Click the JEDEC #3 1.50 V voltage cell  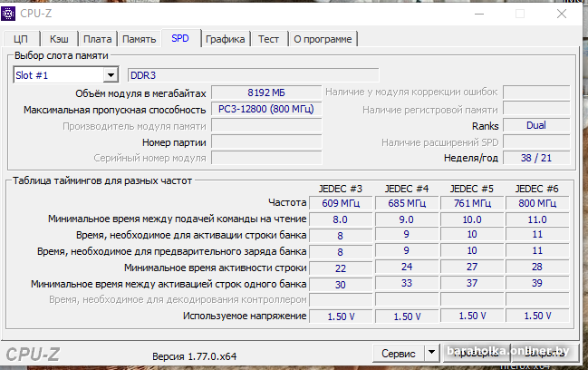pos(341,316)
